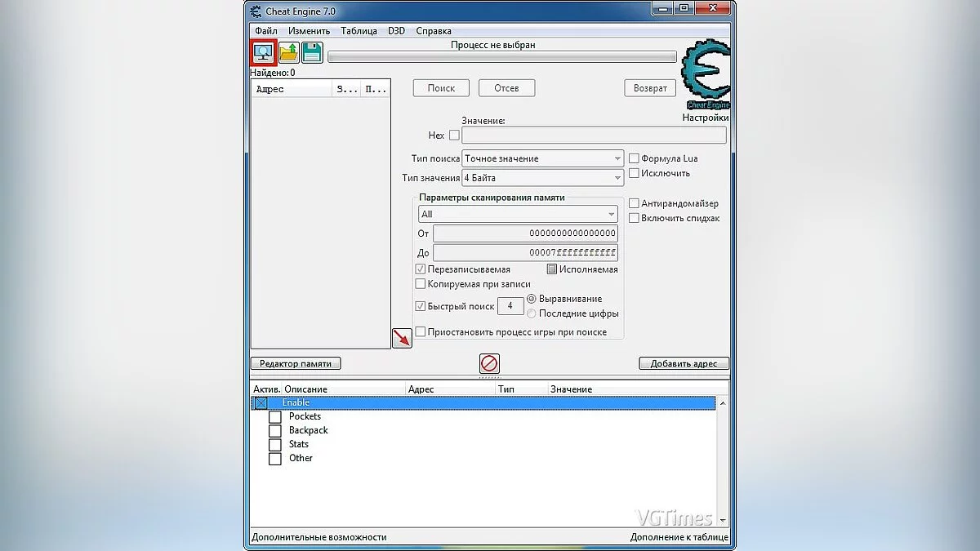The image size is (980, 551).
Task: Open the process list via monitor icon
Action: [x=262, y=51]
